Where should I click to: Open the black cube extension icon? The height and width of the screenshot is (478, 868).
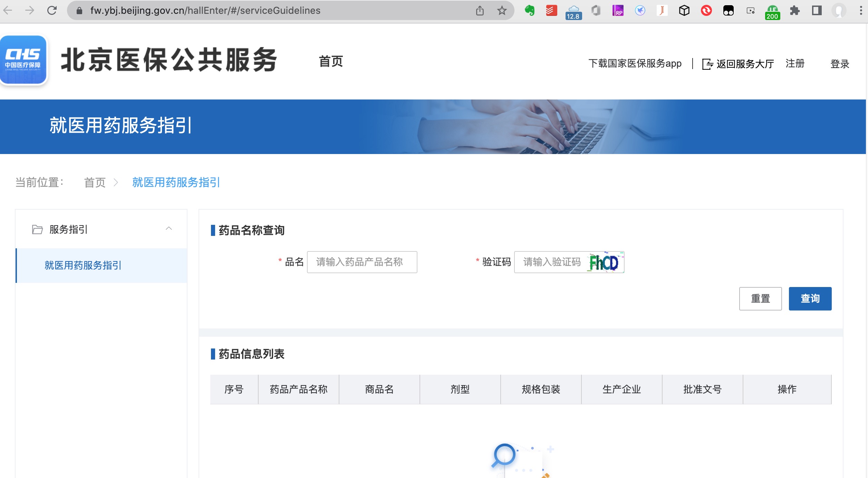[684, 10]
